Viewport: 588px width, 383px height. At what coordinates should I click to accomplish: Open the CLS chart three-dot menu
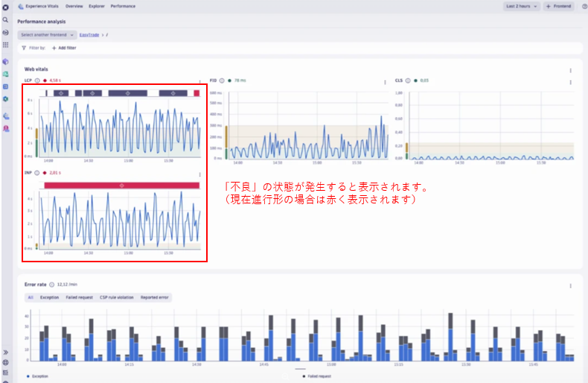(x=571, y=81)
